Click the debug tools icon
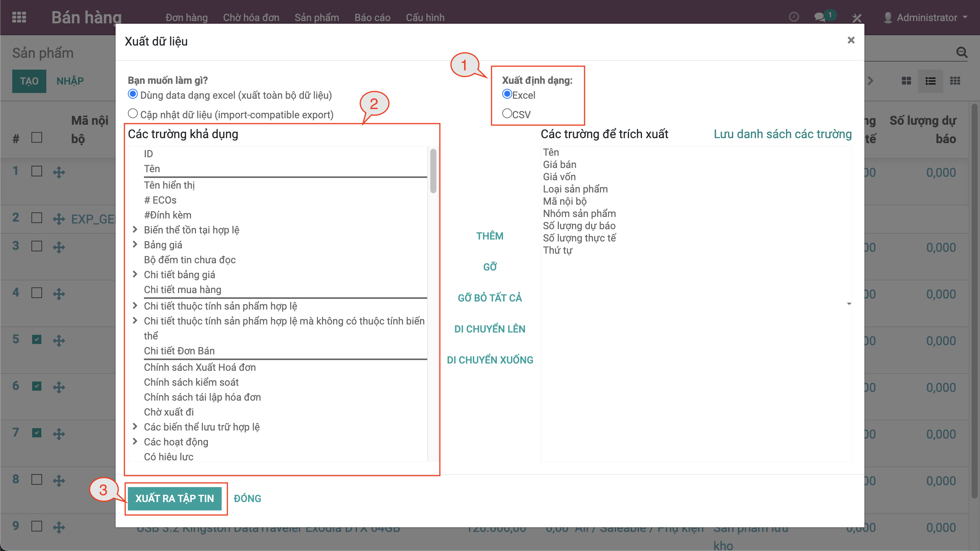Screen dimensions: 980x551 click(x=857, y=18)
